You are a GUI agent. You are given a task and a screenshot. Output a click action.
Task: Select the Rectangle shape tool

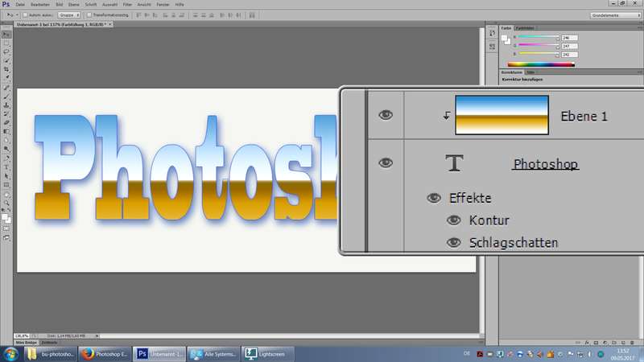coord(6,185)
